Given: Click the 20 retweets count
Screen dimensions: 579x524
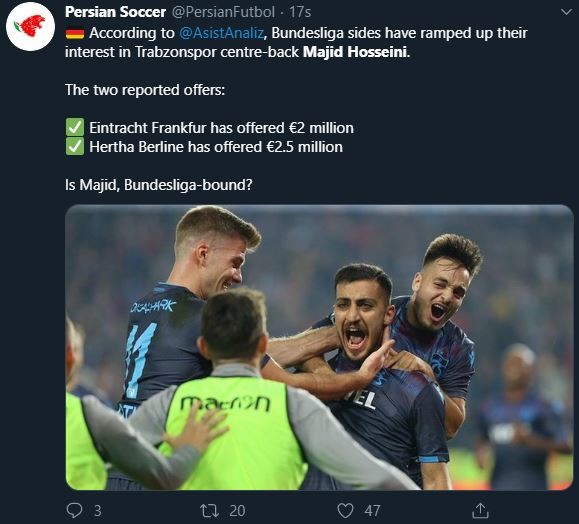Looking at the screenshot, I should click(237, 511).
